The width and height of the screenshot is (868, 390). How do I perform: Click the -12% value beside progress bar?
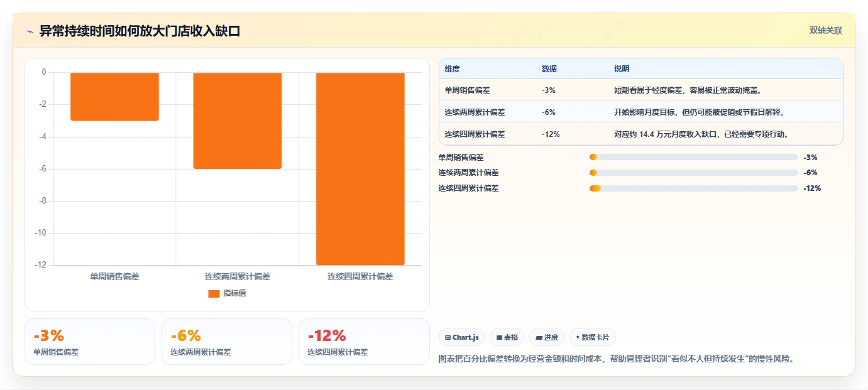pyautogui.click(x=812, y=188)
